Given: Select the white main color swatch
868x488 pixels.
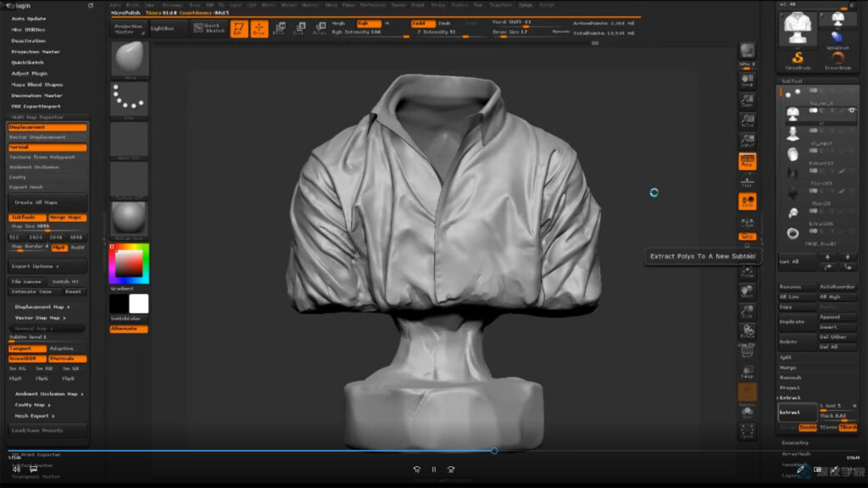Looking at the screenshot, I should click(x=138, y=304).
